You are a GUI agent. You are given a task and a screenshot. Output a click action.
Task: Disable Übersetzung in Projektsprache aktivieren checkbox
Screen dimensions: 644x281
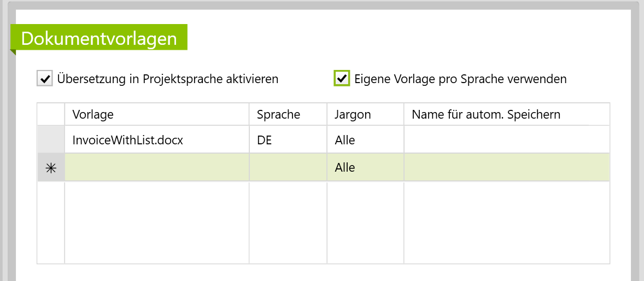[x=44, y=79]
